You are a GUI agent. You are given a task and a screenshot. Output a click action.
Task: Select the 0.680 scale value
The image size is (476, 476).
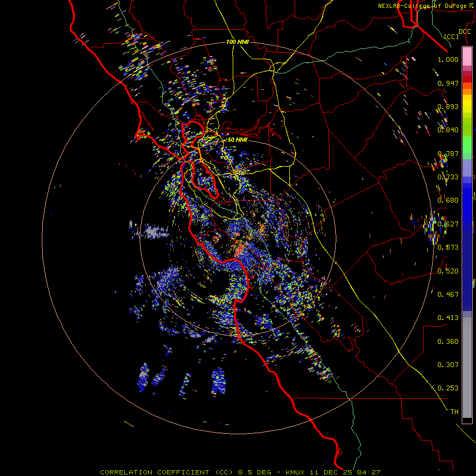448,200
